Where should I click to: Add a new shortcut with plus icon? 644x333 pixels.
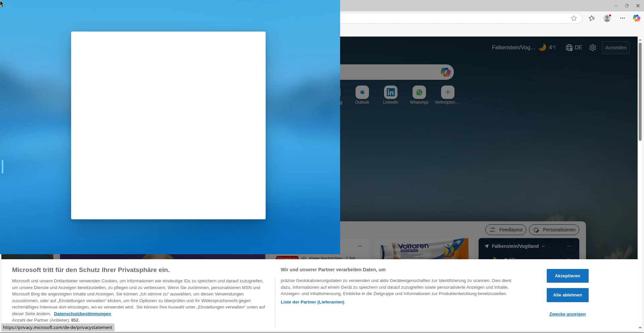[x=447, y=92]
